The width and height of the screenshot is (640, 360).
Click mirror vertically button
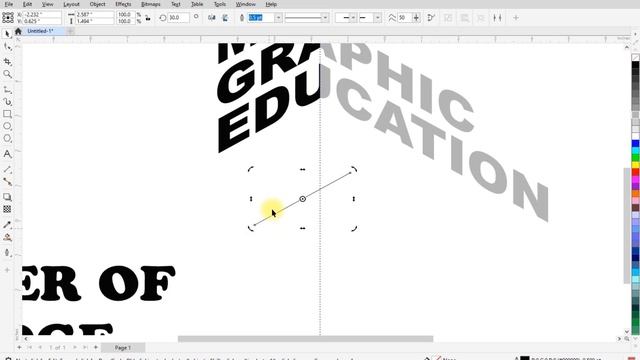click(225, 18)
